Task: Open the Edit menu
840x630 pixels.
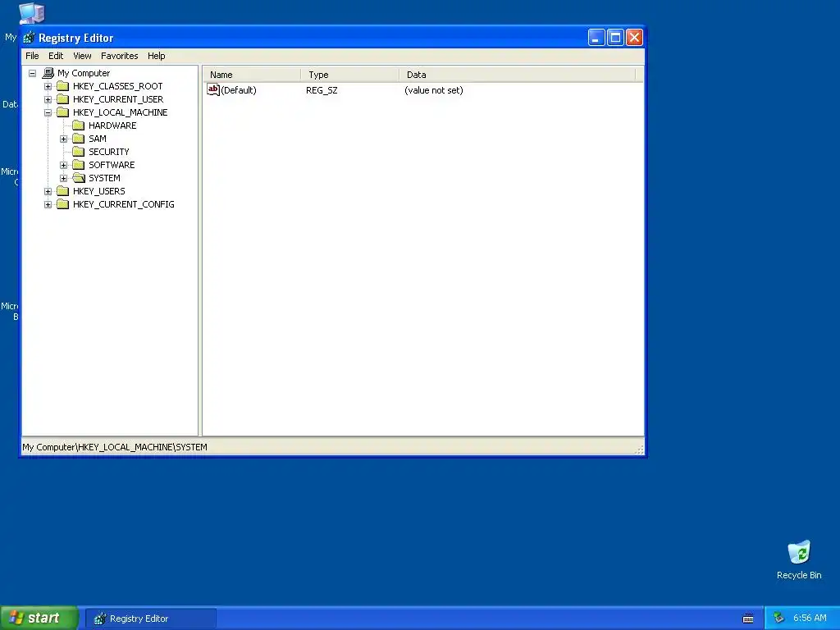Action: [x=56, y=56]
